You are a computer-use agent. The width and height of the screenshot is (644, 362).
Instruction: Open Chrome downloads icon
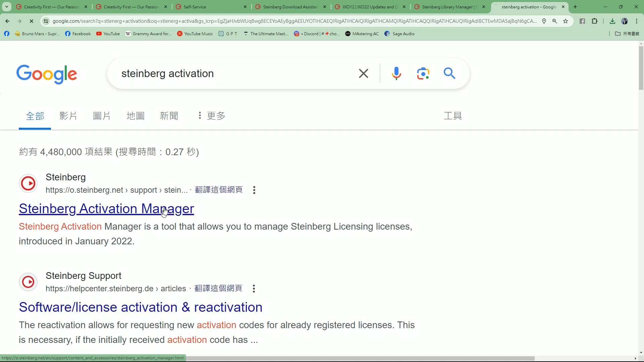(612, 21)
